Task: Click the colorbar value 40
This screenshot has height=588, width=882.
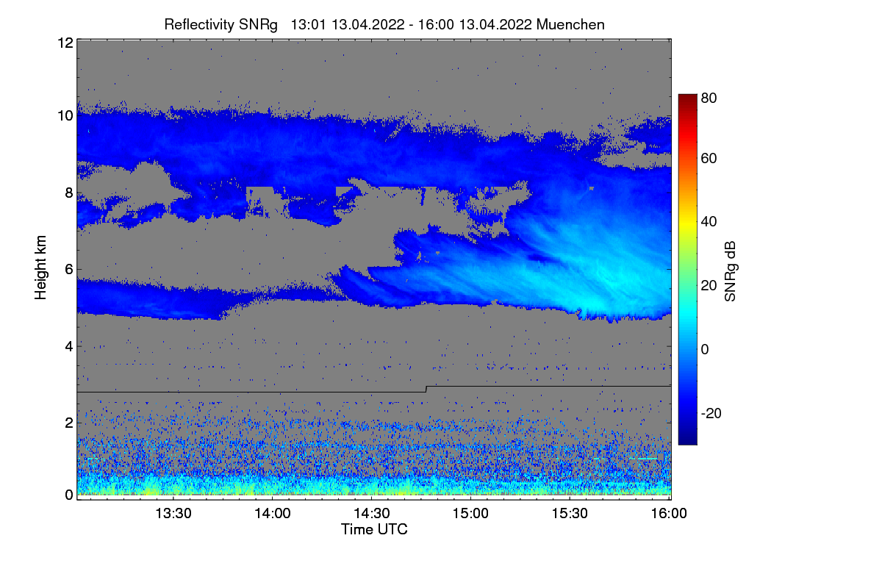Action: (709, 221)
